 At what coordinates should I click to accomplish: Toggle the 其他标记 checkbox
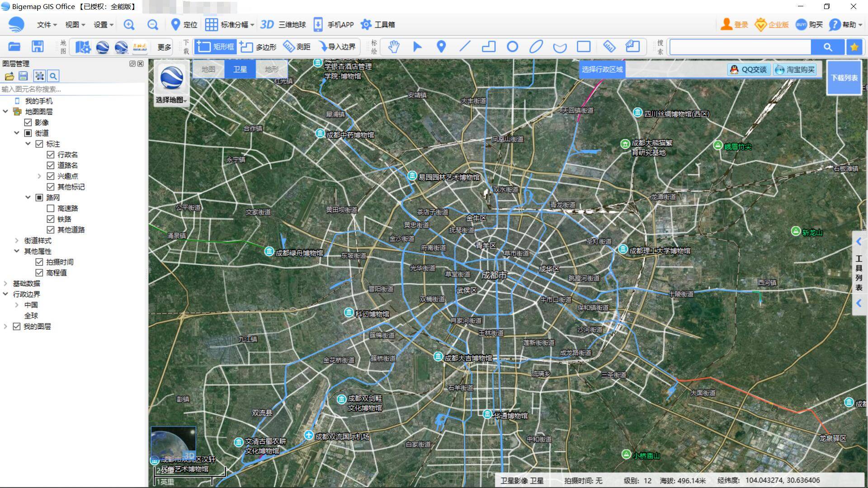[51, 187]
